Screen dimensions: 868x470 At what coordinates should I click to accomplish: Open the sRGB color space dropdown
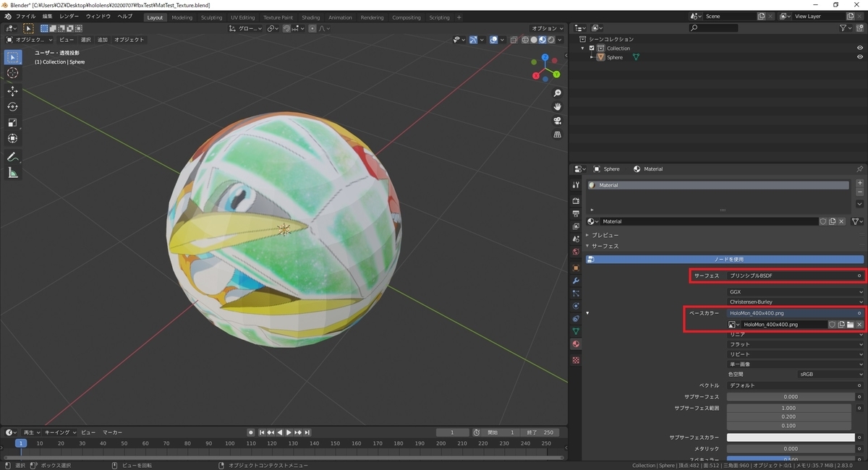pos(830,375)
